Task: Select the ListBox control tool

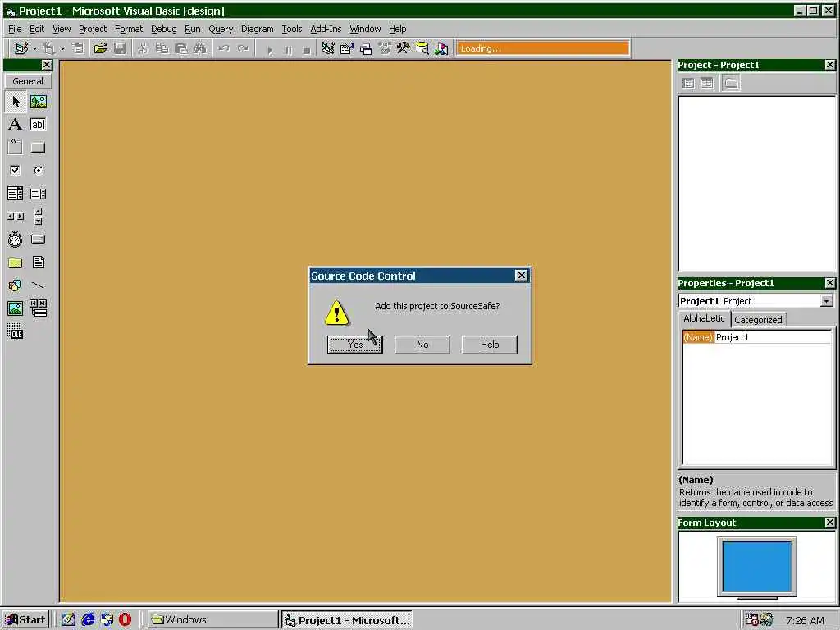Action: pos(39,194)
